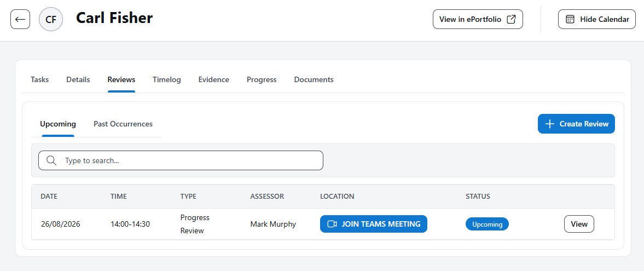
Task: Click the Upcoming status badge
Action: coord(487,224)
